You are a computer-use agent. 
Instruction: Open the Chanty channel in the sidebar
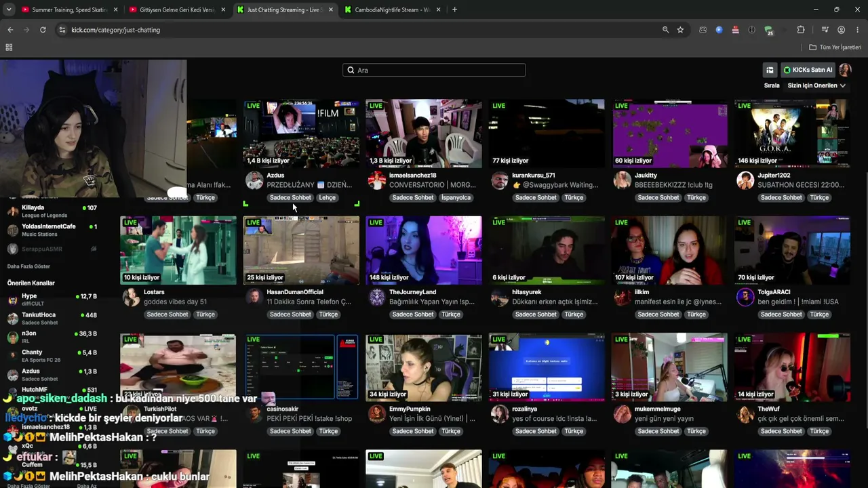click(52, 356)
